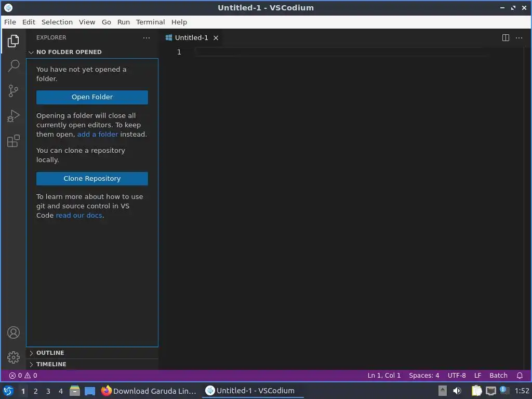The image size is (532, 399).
Task: Open the Search view in activity bar
Action: tap(13, 66)
